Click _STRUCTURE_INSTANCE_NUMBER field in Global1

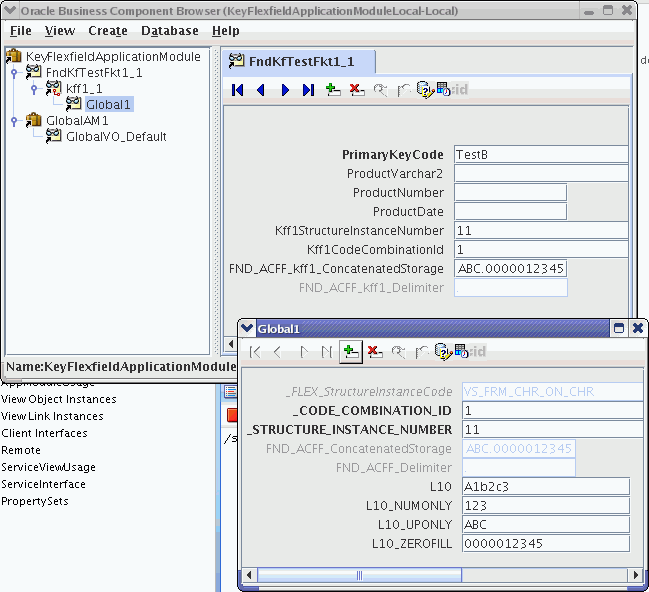click(553, 430)
